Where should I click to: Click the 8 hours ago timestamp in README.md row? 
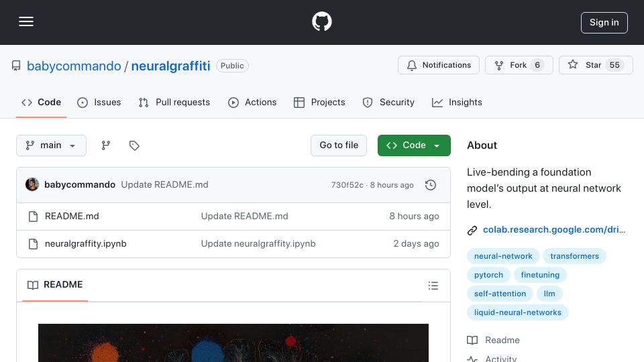pyautogui.click(x=414, y=217)
